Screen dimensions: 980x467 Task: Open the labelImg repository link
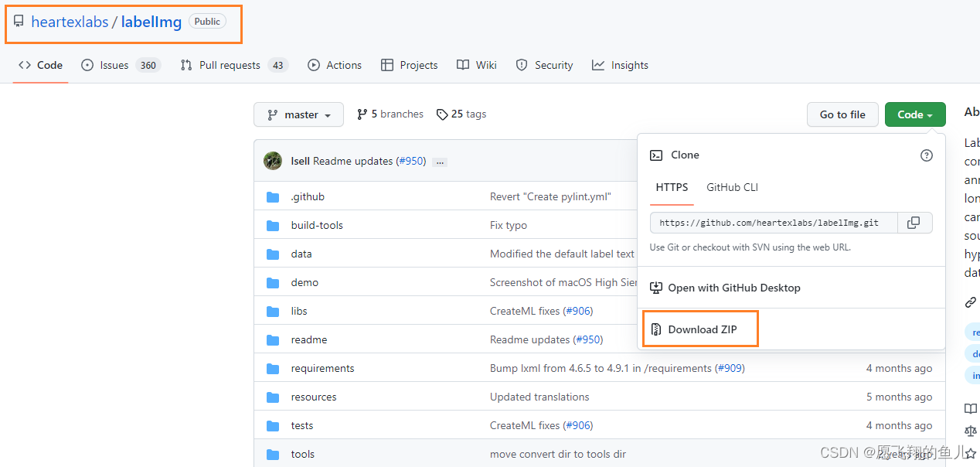[151, 22]
